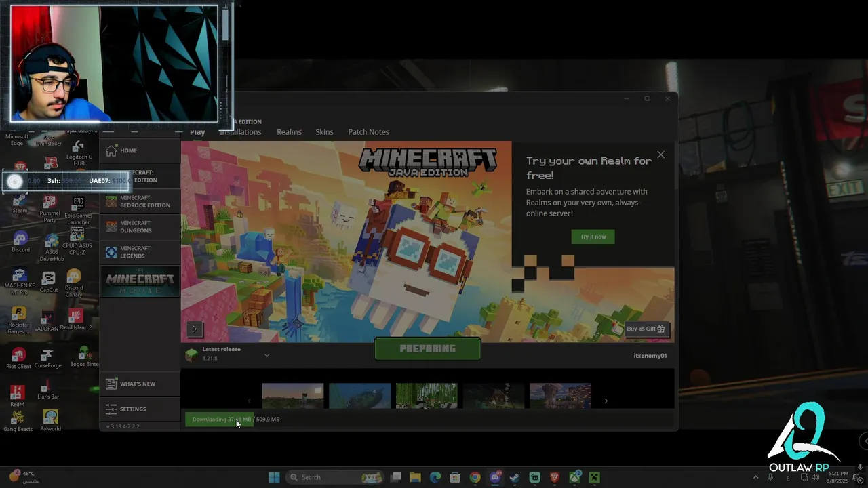
Task: Click the taskbar Search box
Action: tap(336, 477)
